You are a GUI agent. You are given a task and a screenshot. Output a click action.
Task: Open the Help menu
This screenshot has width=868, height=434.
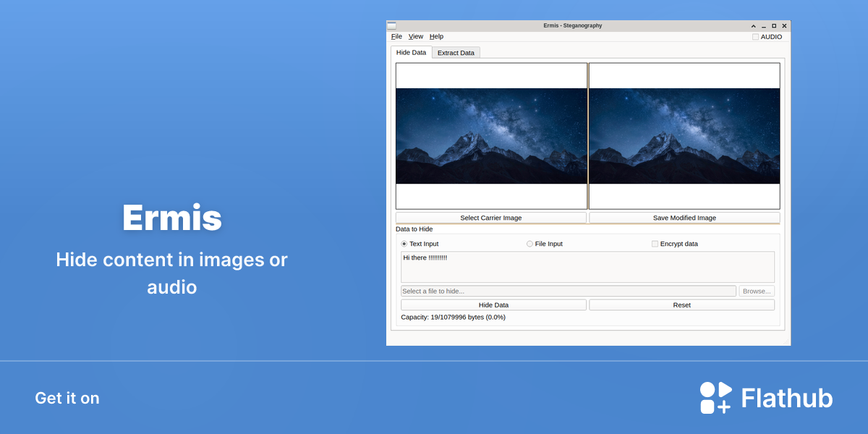pyautogui.click(x=436, y=36)
